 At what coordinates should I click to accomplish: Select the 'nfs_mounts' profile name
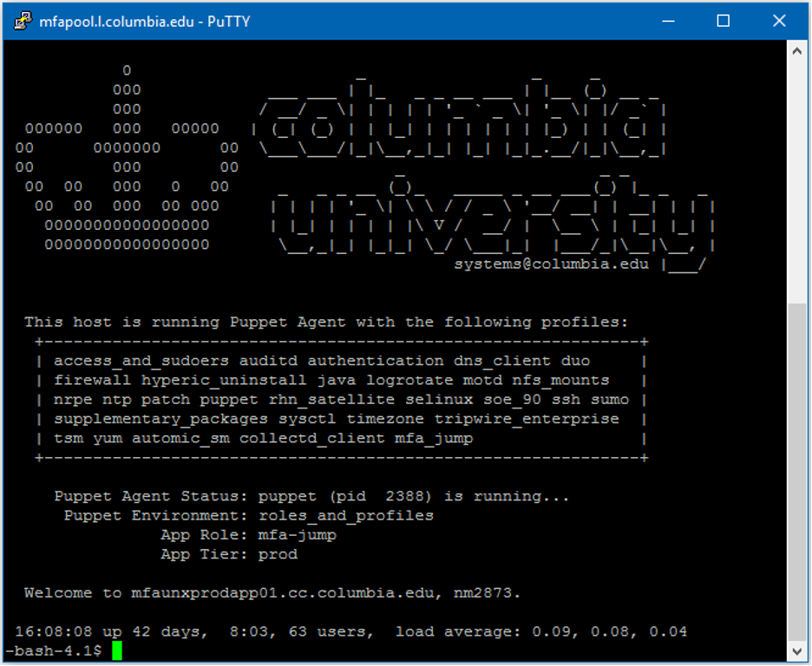(560, 381)
